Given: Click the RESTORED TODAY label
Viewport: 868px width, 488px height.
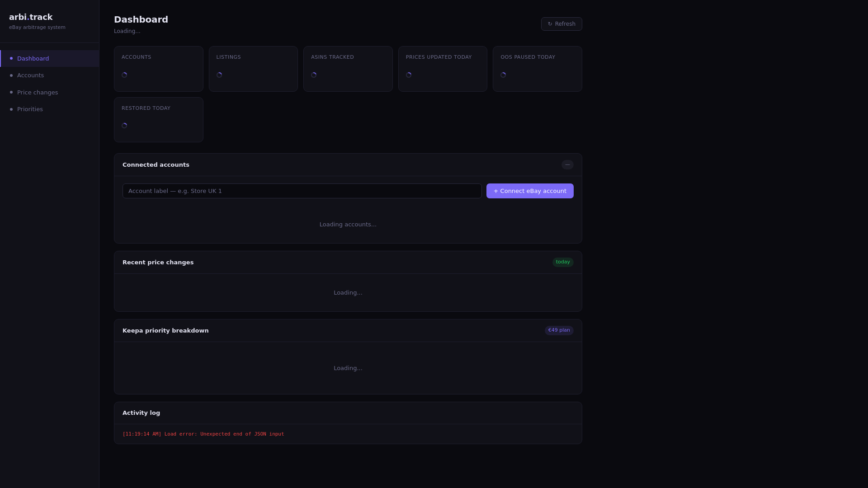Looking at the screenshot, I should coord(146,108).
